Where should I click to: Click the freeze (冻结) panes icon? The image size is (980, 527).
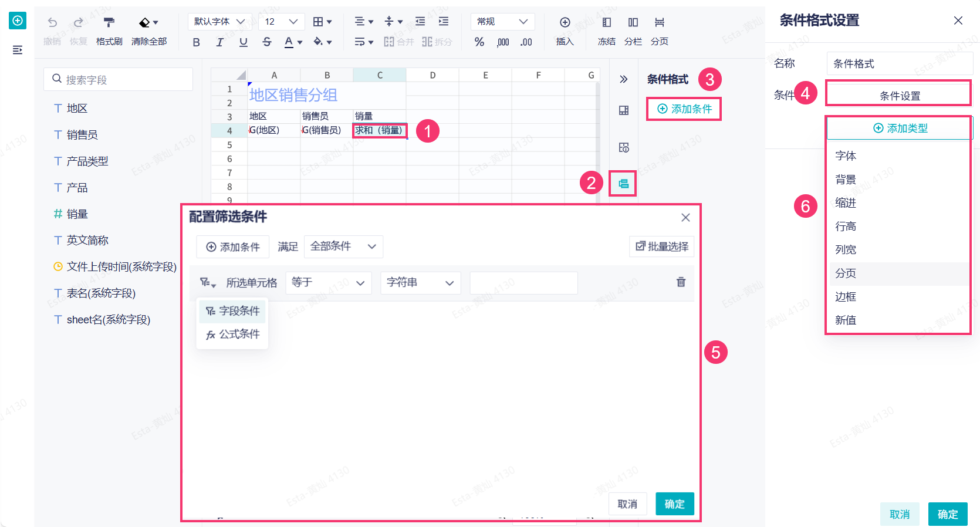(x=607, y=22)
